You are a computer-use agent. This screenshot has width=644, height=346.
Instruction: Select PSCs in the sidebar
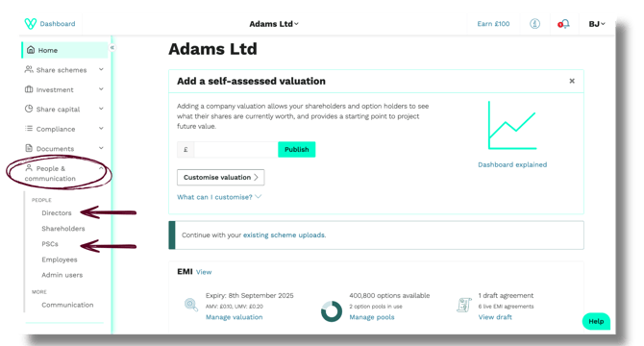pos(50,244)
